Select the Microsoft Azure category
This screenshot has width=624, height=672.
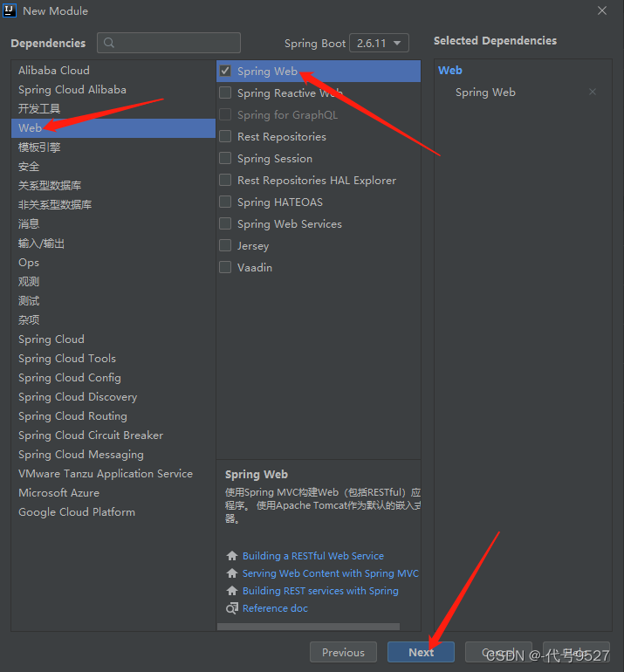[x=113, y=493]
